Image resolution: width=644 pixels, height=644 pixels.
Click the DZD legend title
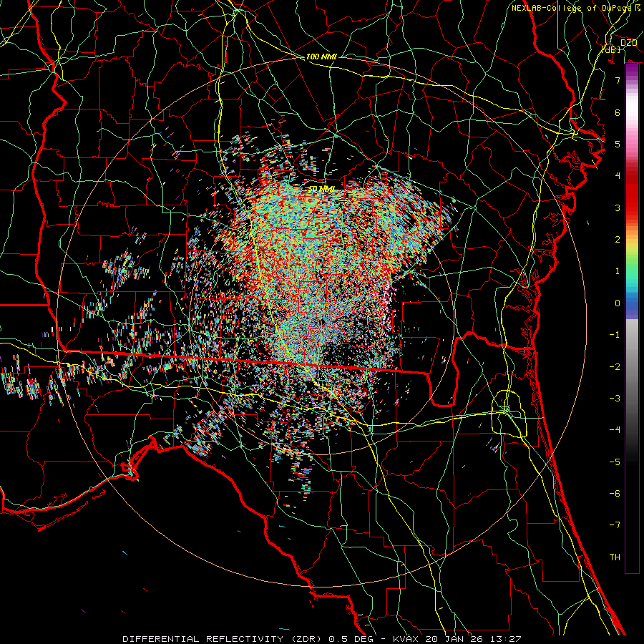(628, 43)
